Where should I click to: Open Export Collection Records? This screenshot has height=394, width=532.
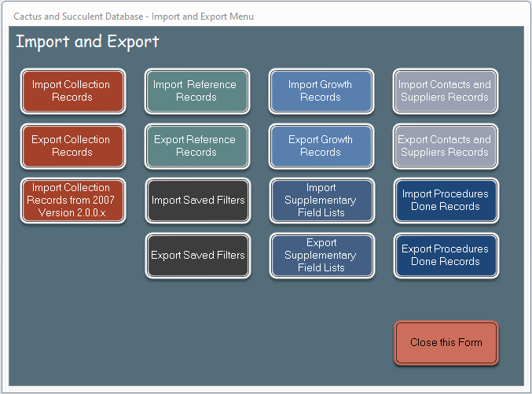(x=73, y=146)
